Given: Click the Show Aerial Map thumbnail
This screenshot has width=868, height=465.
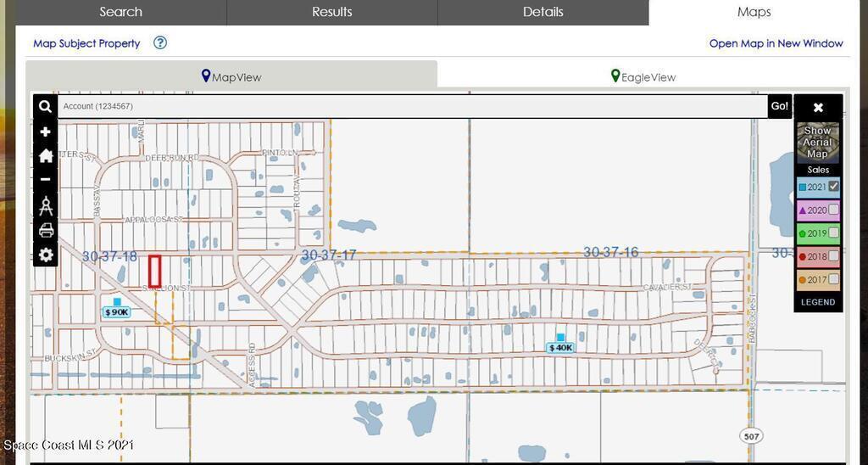Looking at the screenshot, I should pyautogui.click(x=818, y=143).
